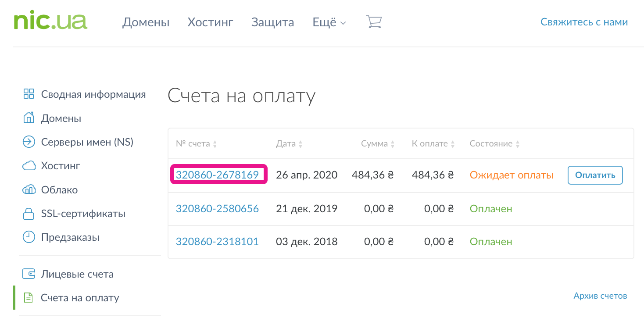Expand the Ещё dropdown menu
Screen dimensions: 644x325
[x=329, y=22]
